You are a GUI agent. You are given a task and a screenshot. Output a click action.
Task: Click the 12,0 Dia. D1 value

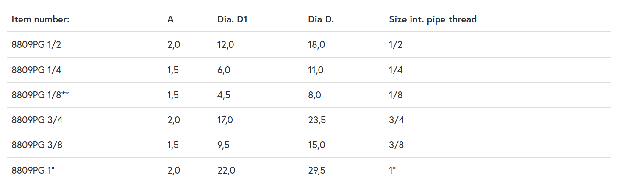click(225, 45)
